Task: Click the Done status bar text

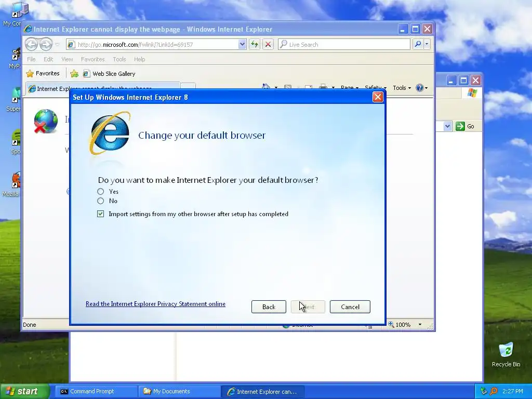Action: (30, 325)
